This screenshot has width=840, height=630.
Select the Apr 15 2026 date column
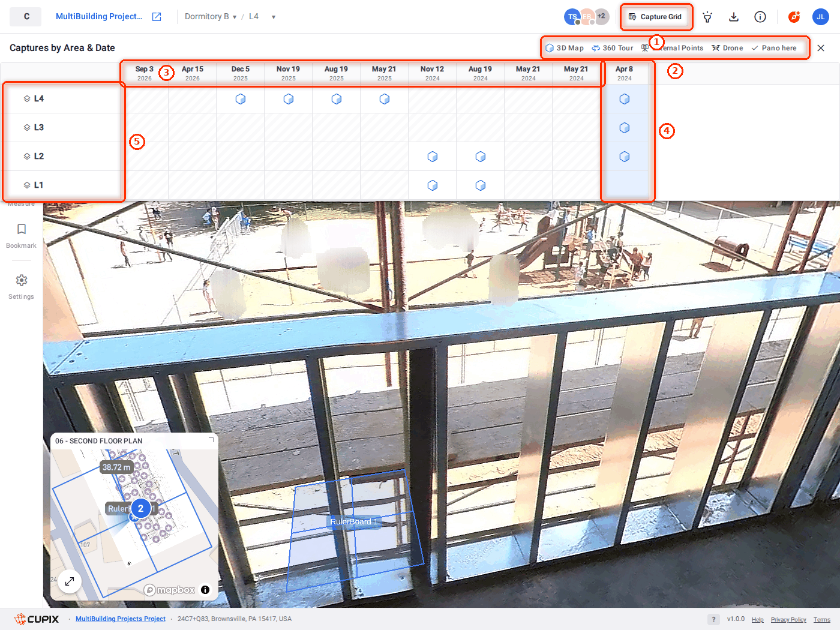(x=193, y=73)
